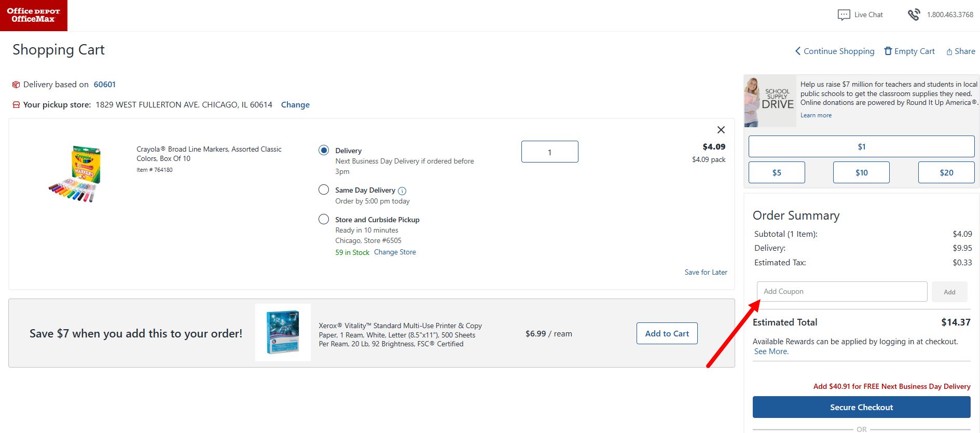The image size is (980, 433).
Task: Click the Live Chat text link
Action: pyautogui.click(x=868, y=15)
